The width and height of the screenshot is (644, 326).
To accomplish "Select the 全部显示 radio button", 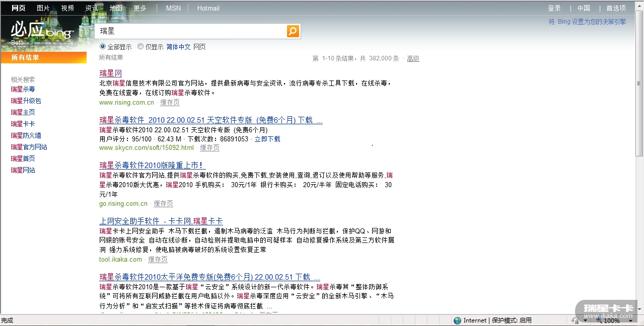I will (103, 47).
